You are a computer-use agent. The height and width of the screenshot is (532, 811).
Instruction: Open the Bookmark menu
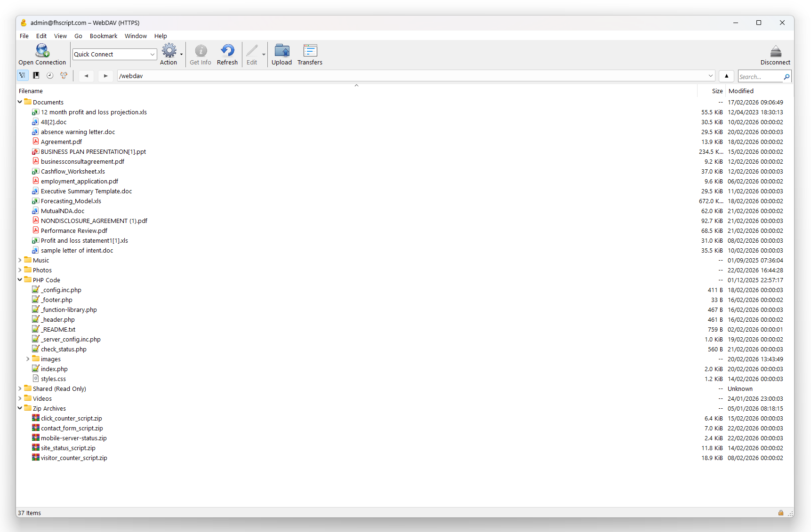pyautogui.click(x=104, y=36)
